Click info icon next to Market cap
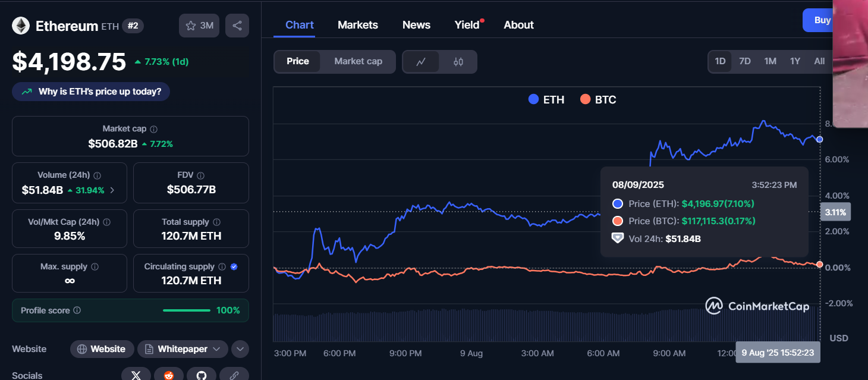 coord(154,129)
